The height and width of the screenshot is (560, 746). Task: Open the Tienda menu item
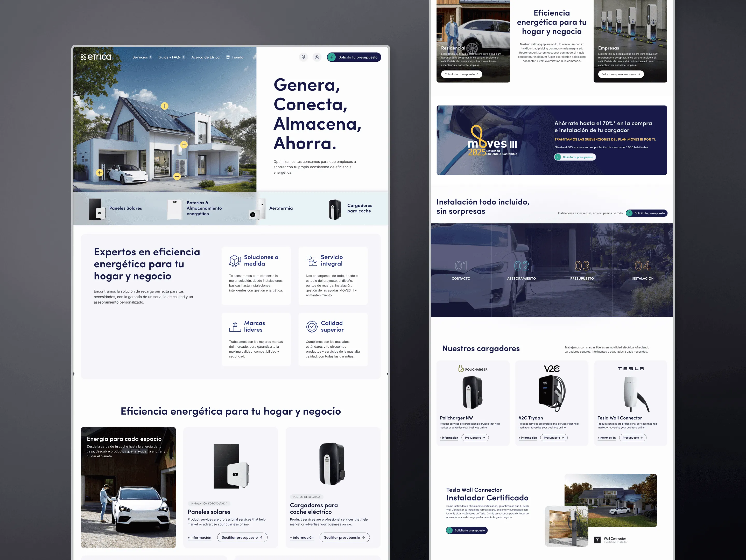[x=235, y=57]
